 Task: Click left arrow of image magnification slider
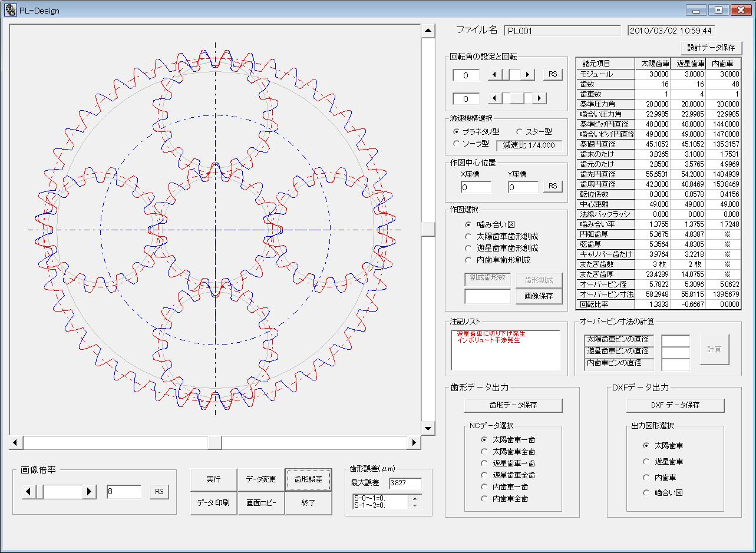[28, 492]
